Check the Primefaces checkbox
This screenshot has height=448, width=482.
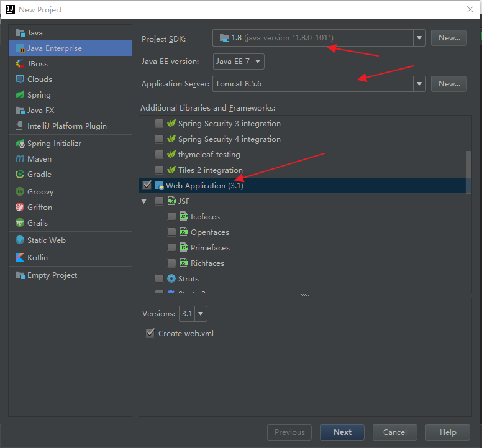[171, 247]
